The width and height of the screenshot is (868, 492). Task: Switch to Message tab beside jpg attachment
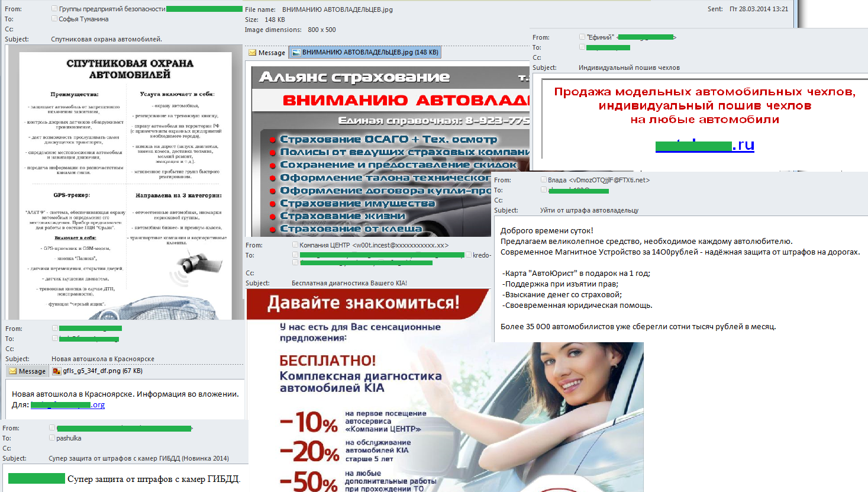[266, 53]
